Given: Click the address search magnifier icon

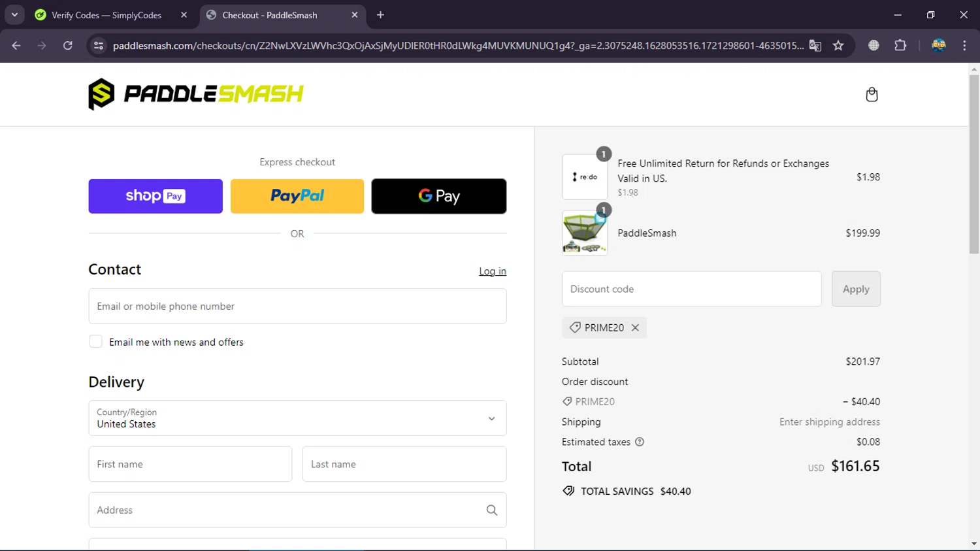Looking at the screenshot, I should [492, 510].
